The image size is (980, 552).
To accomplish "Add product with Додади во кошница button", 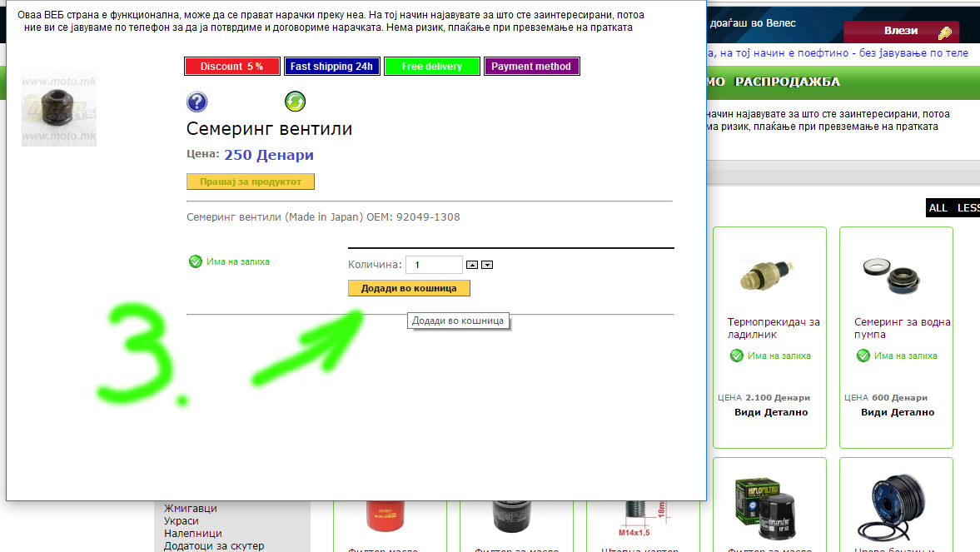I will pos(409,288).
